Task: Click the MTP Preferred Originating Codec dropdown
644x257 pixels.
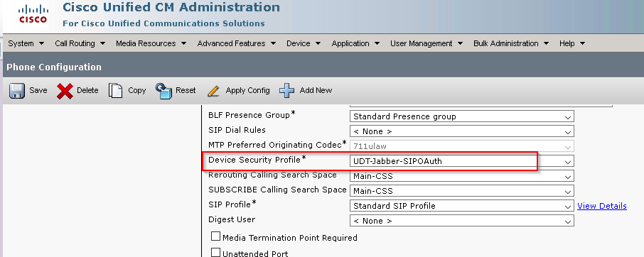Action: tap(461, 146)
